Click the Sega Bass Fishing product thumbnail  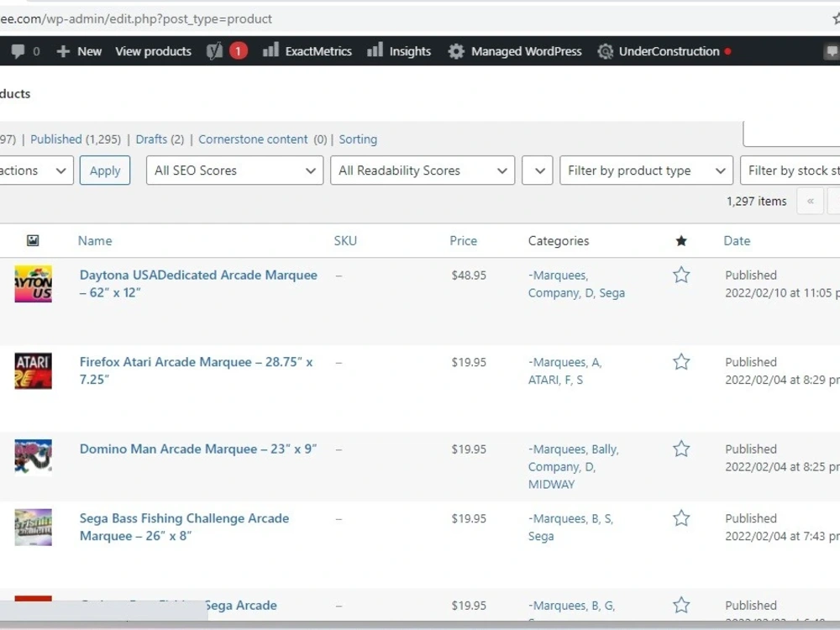tap(34, 528)
